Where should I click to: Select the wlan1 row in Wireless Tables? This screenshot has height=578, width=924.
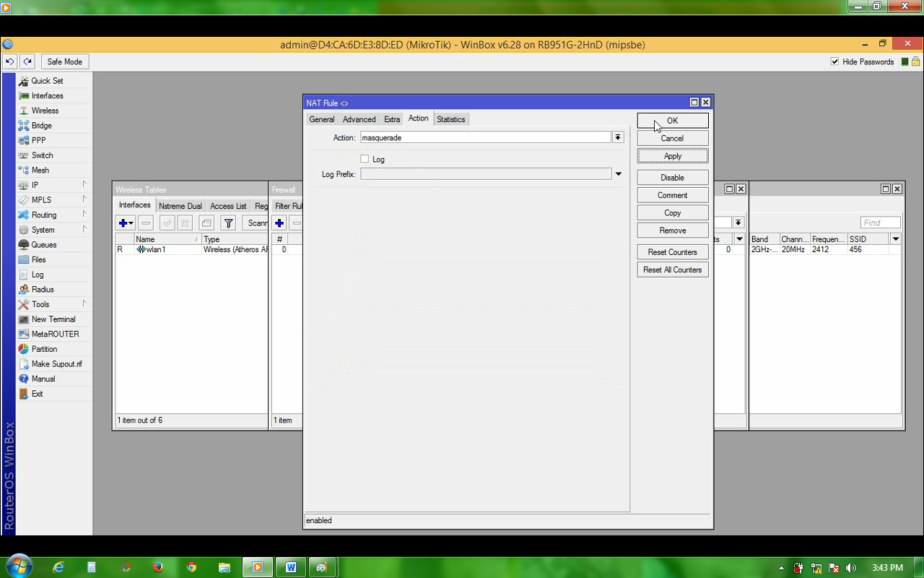tap(191, 249)
